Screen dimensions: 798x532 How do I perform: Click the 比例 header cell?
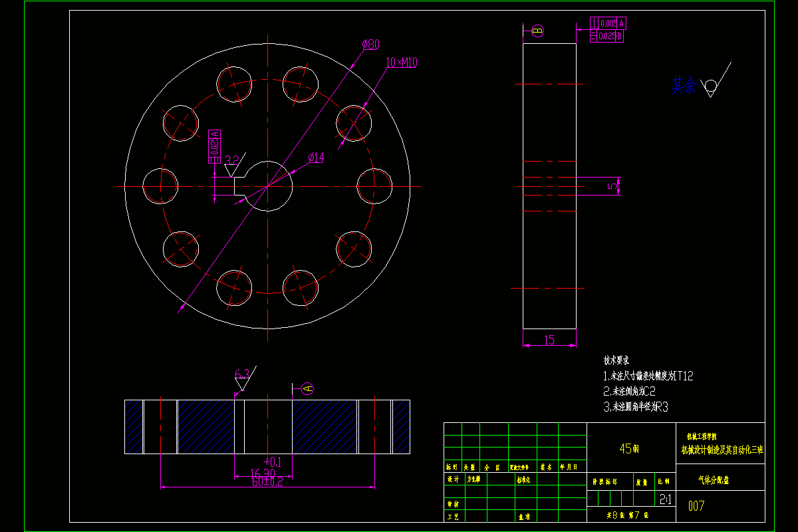[664, 483]
